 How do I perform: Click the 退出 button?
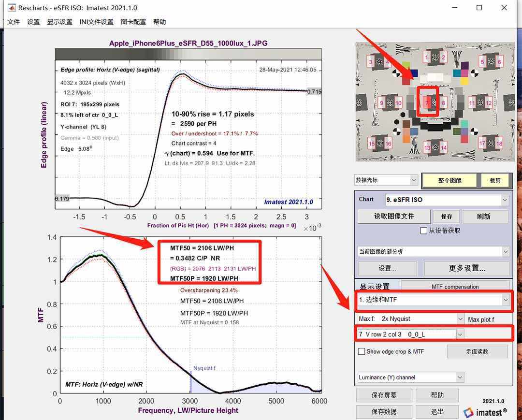point(437,412)
